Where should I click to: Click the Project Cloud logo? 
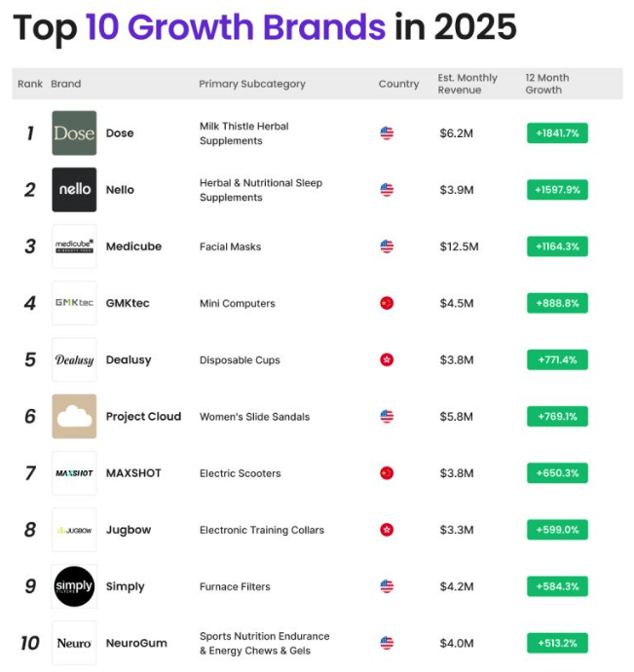click(74, 417)
